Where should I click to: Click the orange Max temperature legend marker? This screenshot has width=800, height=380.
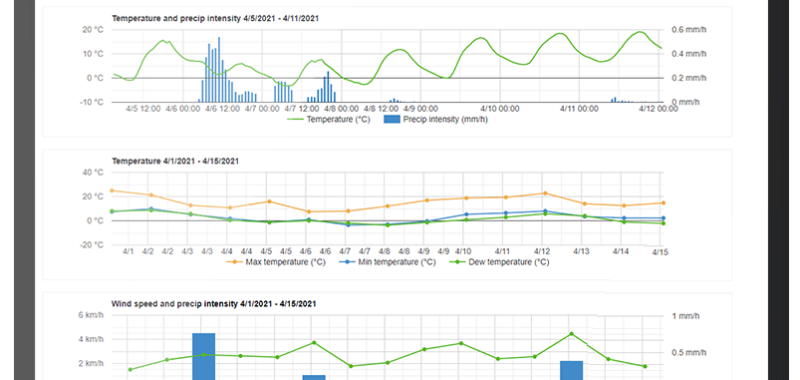234,262
